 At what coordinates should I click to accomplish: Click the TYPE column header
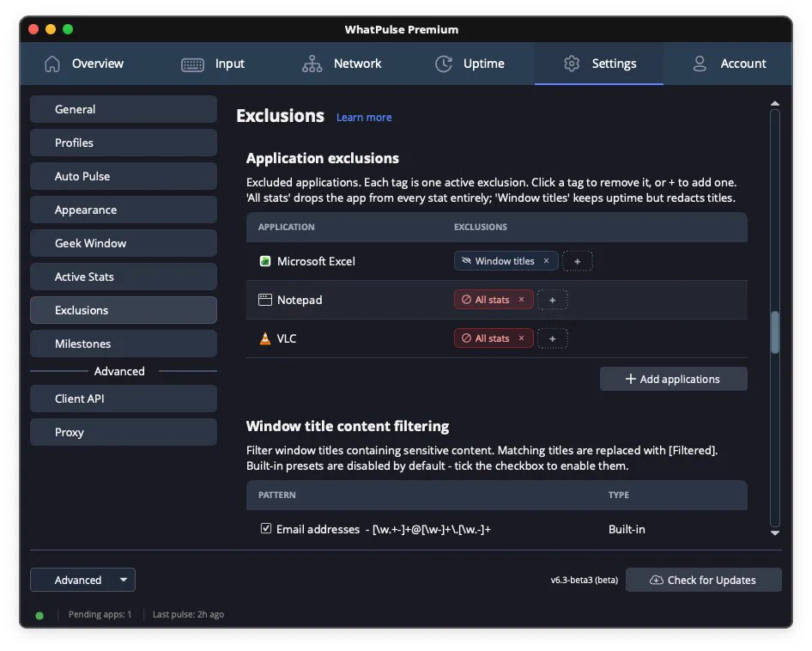tap(619, 495)
